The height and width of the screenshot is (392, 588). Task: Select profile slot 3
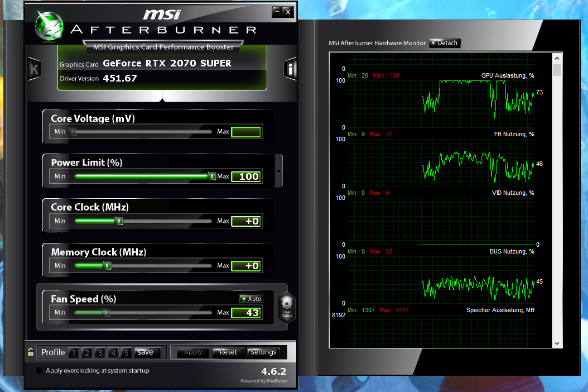click(100, 352)
